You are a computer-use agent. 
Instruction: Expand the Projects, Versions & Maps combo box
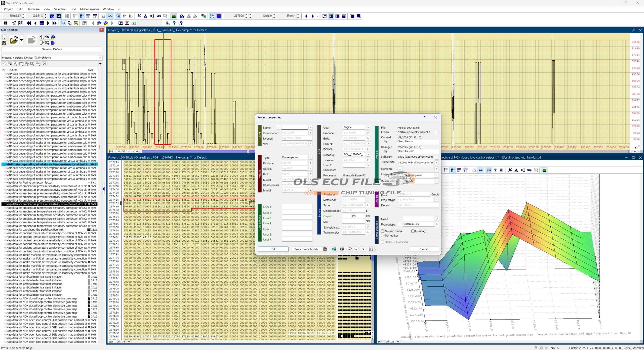[x=100, y=58]
